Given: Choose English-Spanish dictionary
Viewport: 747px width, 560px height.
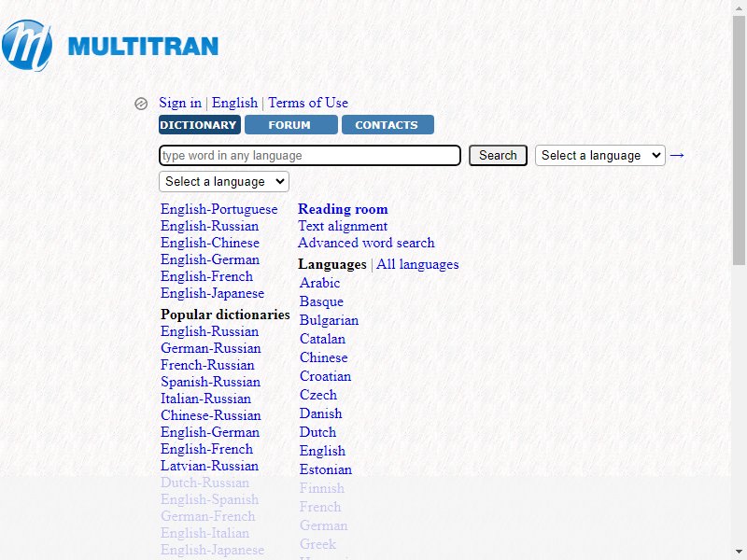Looking at the screenshot, I should click(x=209, y=499).
